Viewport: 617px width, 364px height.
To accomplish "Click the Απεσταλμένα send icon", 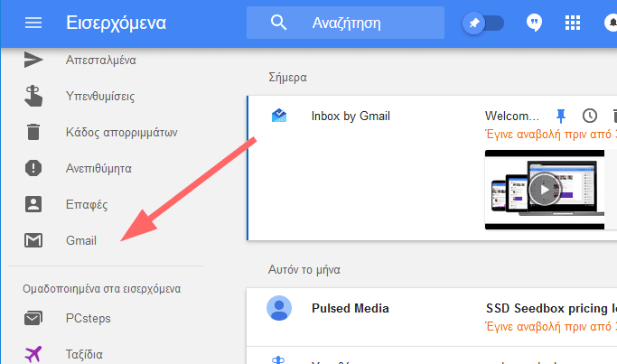I will coord(33,60).
